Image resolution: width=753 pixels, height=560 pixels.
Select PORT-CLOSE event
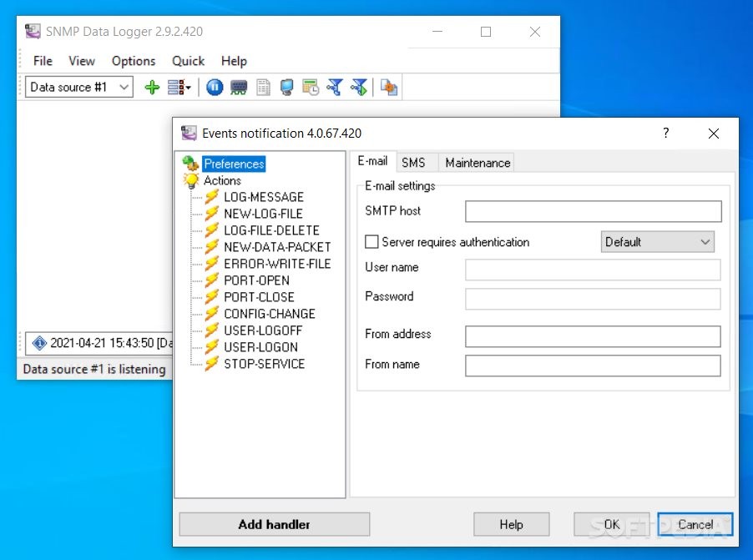[260, 297]
